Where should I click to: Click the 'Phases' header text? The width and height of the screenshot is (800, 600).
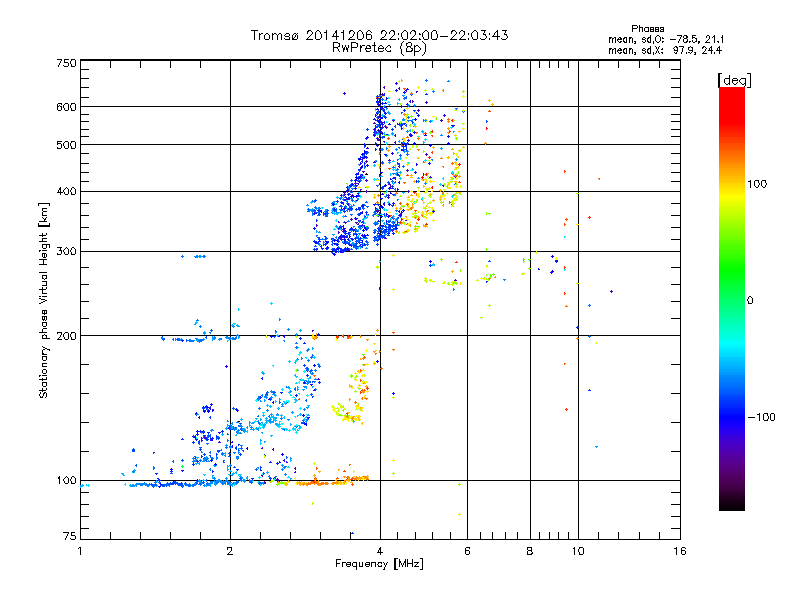(x=647, y=29)
